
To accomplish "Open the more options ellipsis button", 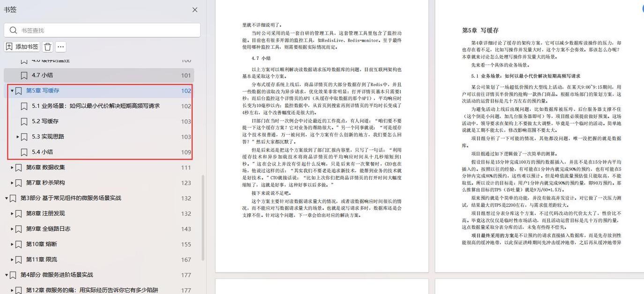I will pos(61,47).
